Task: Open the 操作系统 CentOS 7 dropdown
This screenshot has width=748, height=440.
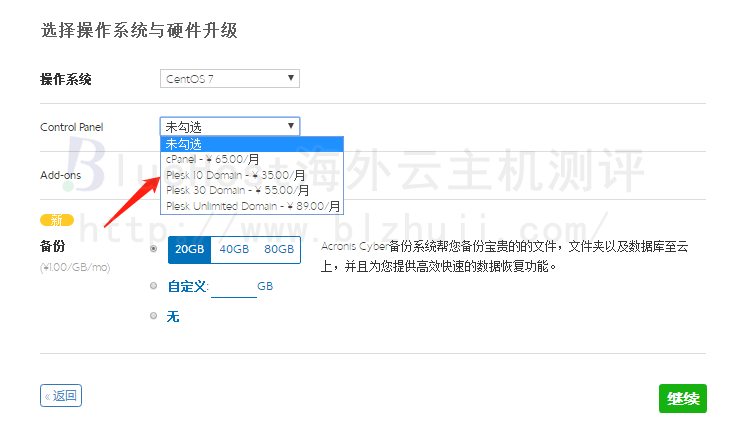Action: tap(229, 79)
